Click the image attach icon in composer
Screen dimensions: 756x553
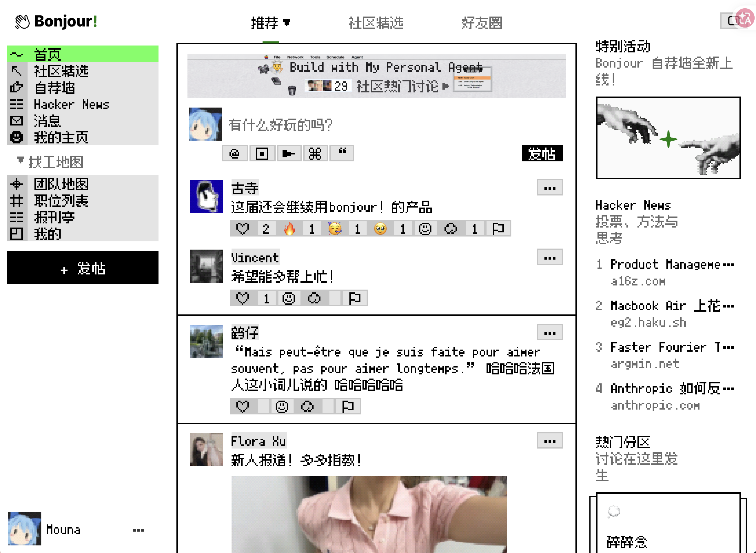[262, 153]
